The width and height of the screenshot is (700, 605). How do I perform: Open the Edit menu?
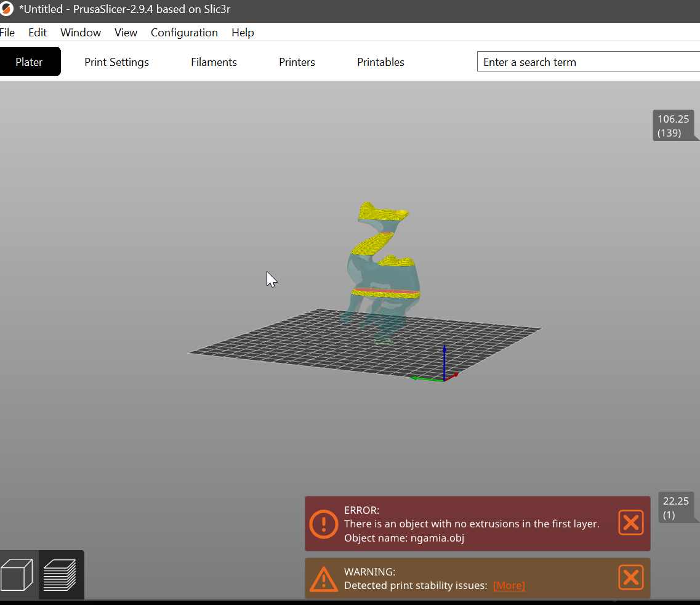coord(38,33)
